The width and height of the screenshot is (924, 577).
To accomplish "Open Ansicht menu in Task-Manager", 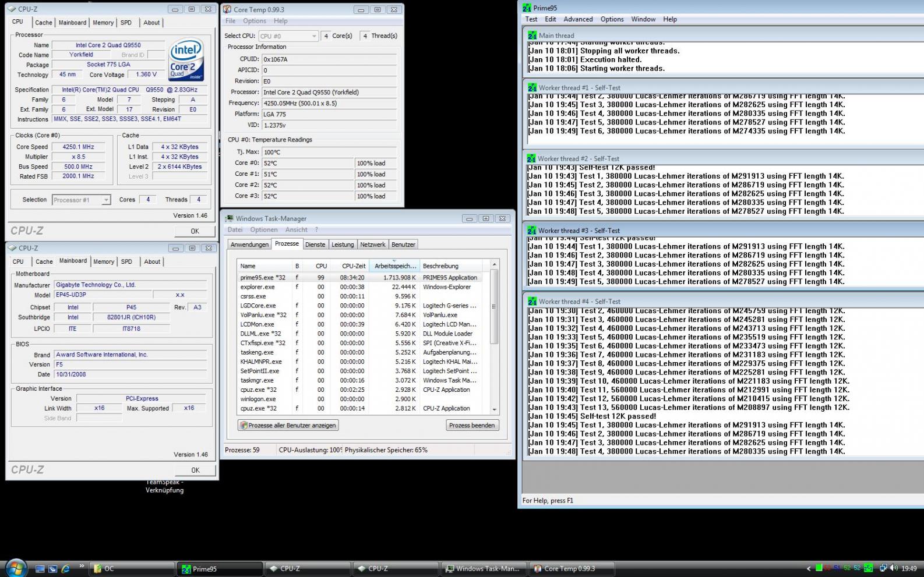I will [x=297, y=230].
